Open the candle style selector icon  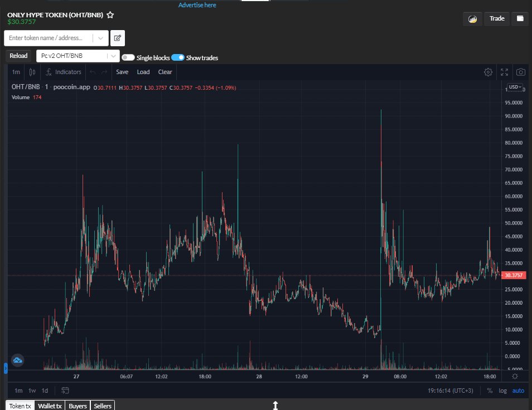[x=32, y=72]
